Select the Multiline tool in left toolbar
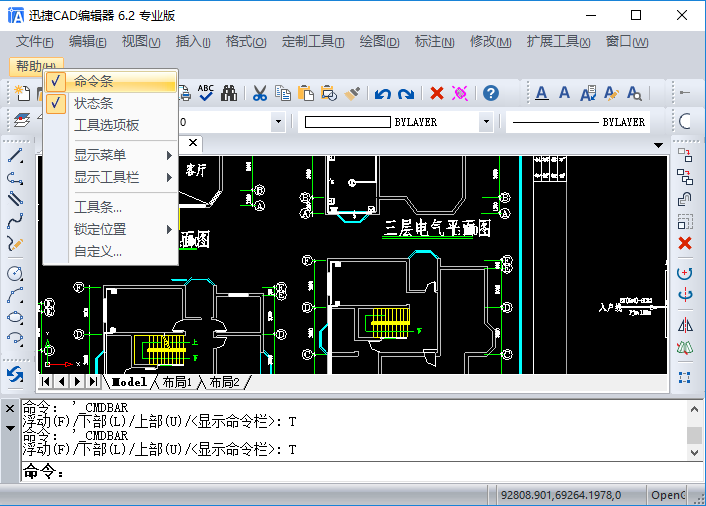This screenshot has height=506, width=706. 15,199
